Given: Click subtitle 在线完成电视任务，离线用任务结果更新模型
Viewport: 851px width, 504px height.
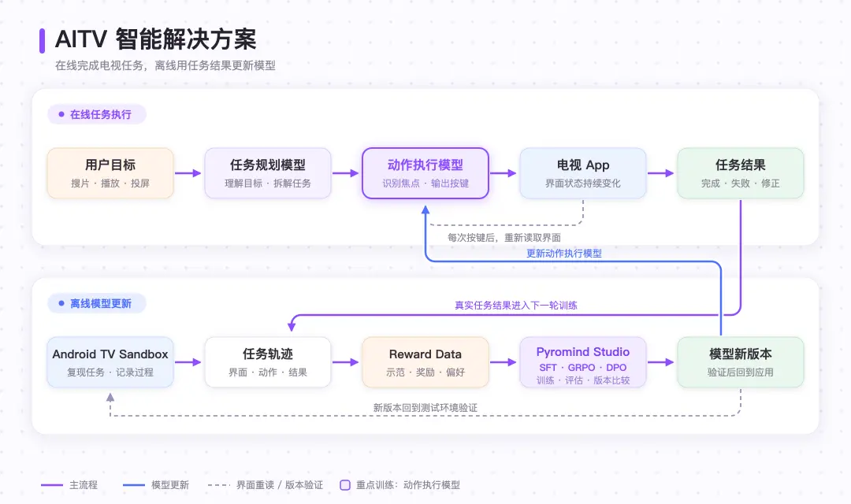Looking at the screenshot, I should [x=165, y=65].
